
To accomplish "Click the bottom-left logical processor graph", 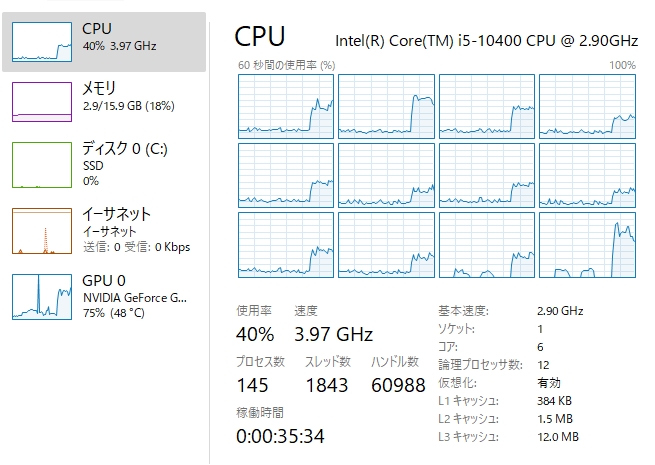I will coord(286,244).
